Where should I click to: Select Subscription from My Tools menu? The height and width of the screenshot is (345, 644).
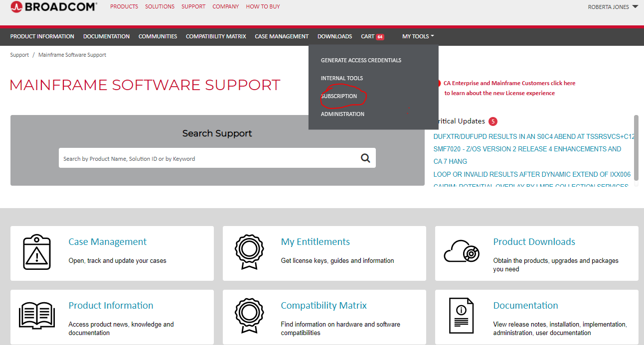339,96
